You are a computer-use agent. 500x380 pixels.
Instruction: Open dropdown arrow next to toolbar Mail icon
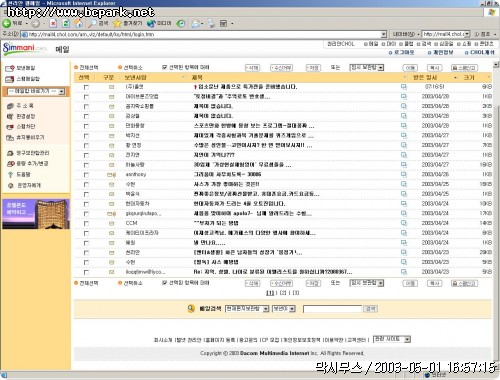pyautogui.click(x=202, y=23)
